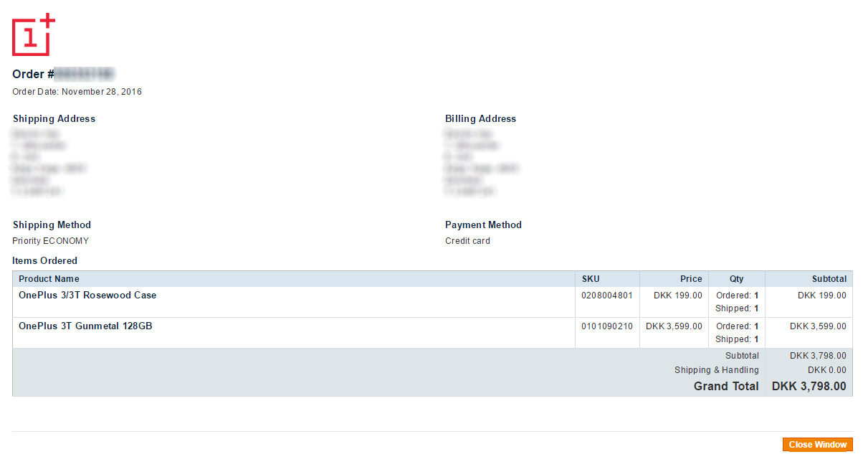
Task: Select the OnePlus 3/3T Rosewood Case name
Action: [87, 296]
